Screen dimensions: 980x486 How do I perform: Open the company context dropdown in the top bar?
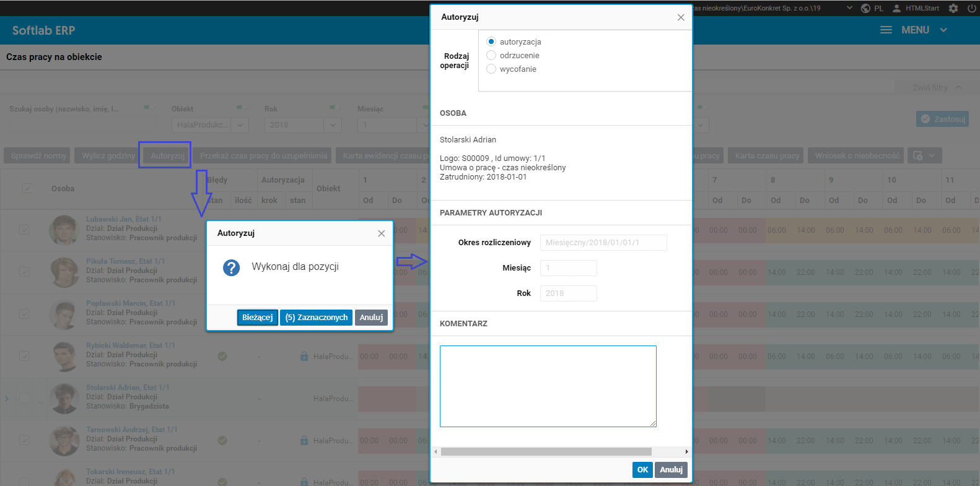coord(849,8)
